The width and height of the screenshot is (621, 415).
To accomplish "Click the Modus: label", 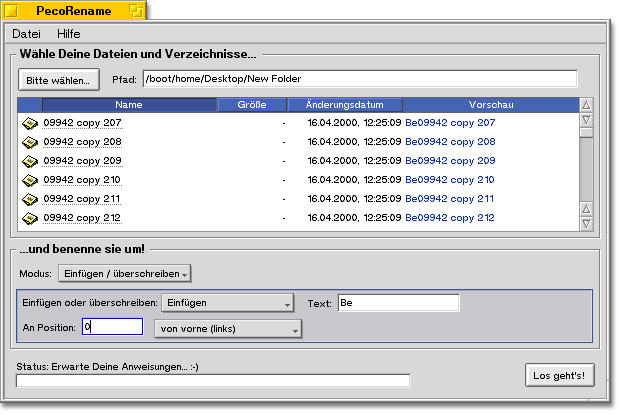I will click(36, 274).
